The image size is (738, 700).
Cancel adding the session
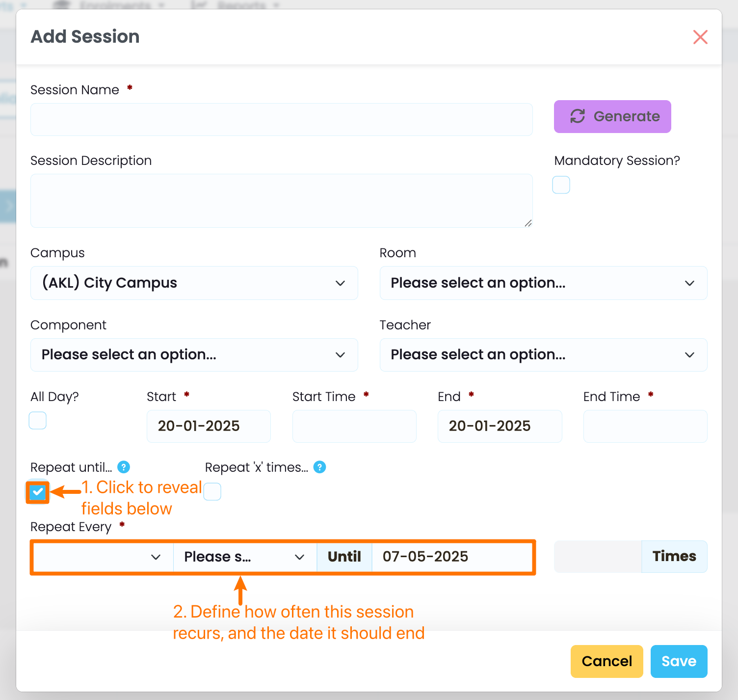tap(606, 661)
